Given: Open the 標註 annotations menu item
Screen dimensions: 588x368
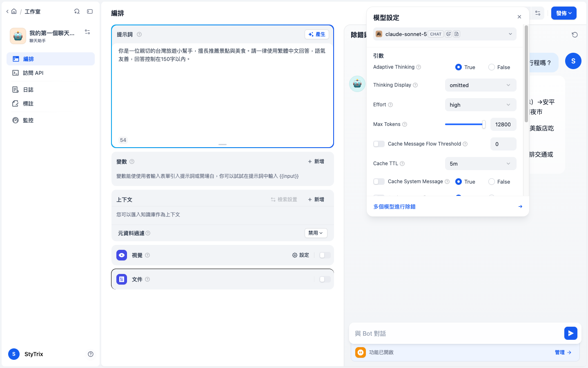Looking at the screenshot, I should (x=51, y=103).
